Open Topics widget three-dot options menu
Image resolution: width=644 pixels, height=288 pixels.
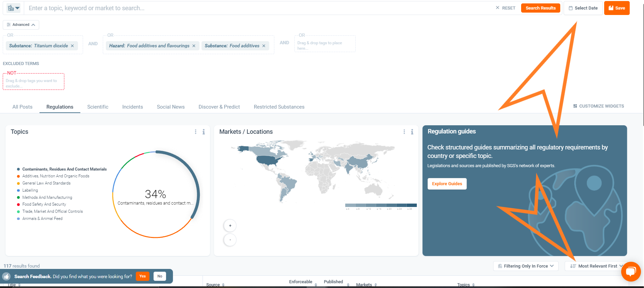(x=195, y=132)
